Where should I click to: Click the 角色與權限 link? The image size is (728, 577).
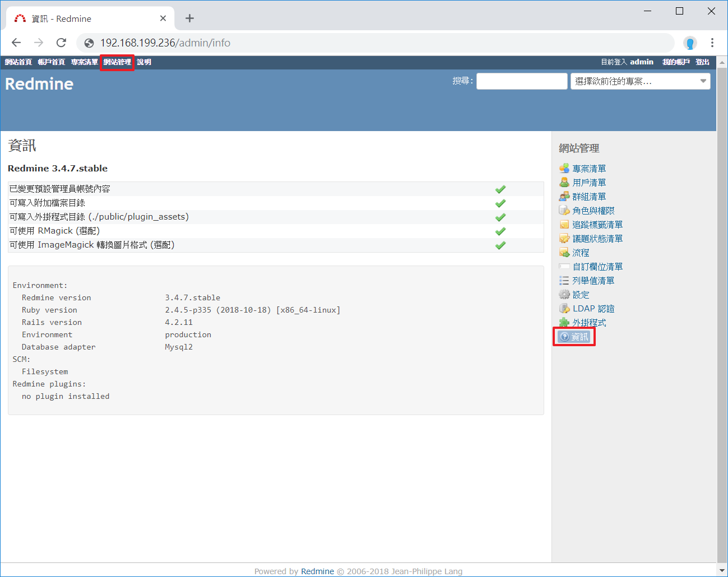point(593,210)
